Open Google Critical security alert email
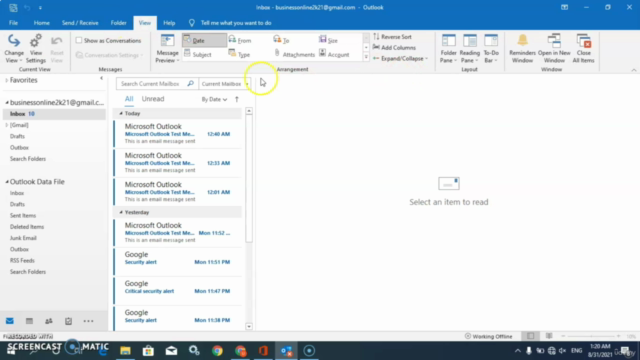 pos(178,290)
